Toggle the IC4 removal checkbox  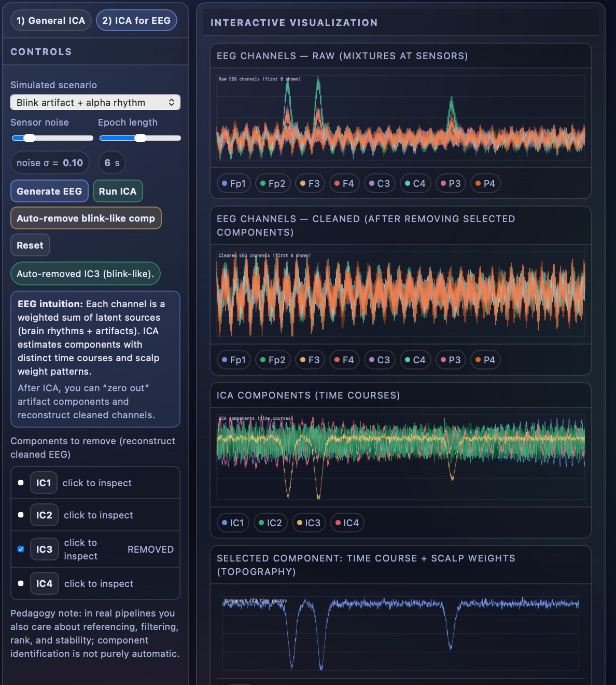pyautogui.click(x=21, y=584)
